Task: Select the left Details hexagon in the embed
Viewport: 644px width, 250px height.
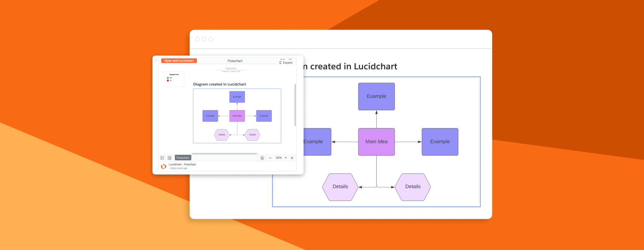Action: 222,135
